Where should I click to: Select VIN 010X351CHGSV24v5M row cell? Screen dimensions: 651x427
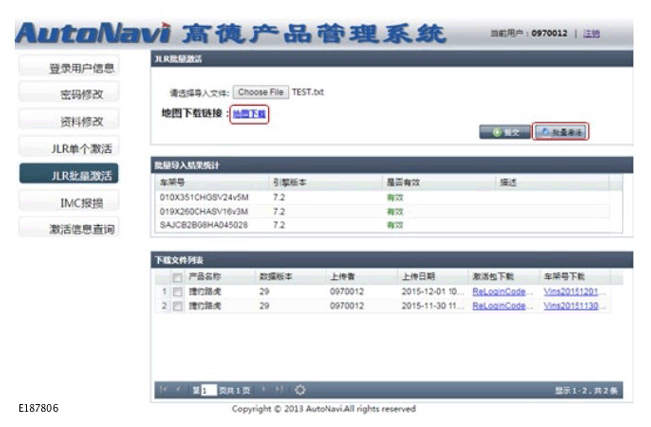pyautogui.click(x=204, y=197)
